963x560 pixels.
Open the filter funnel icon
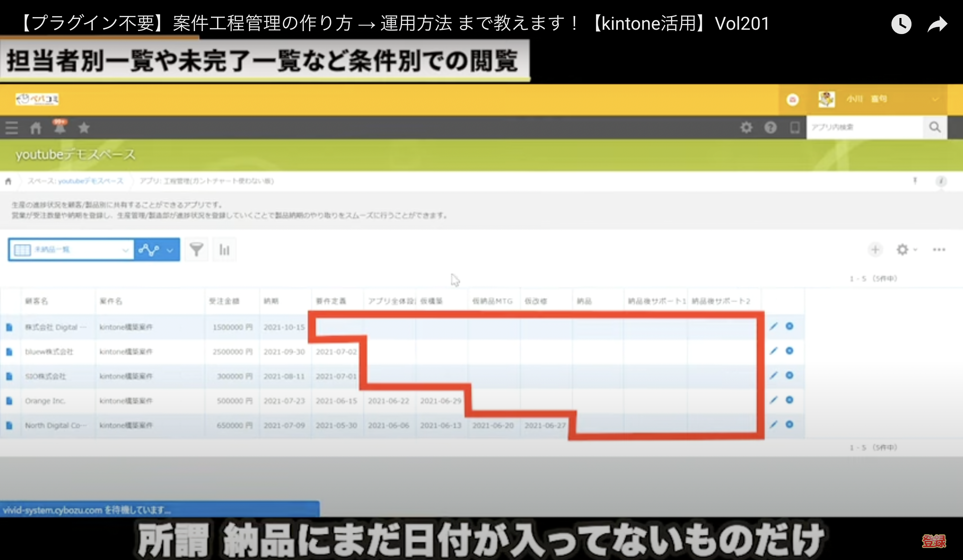(x=196, y=250)
